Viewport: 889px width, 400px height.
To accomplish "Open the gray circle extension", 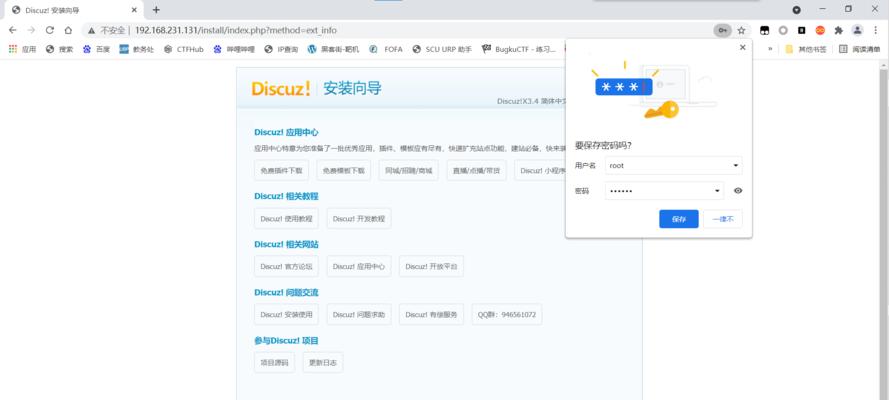I will tap(783, 30).
